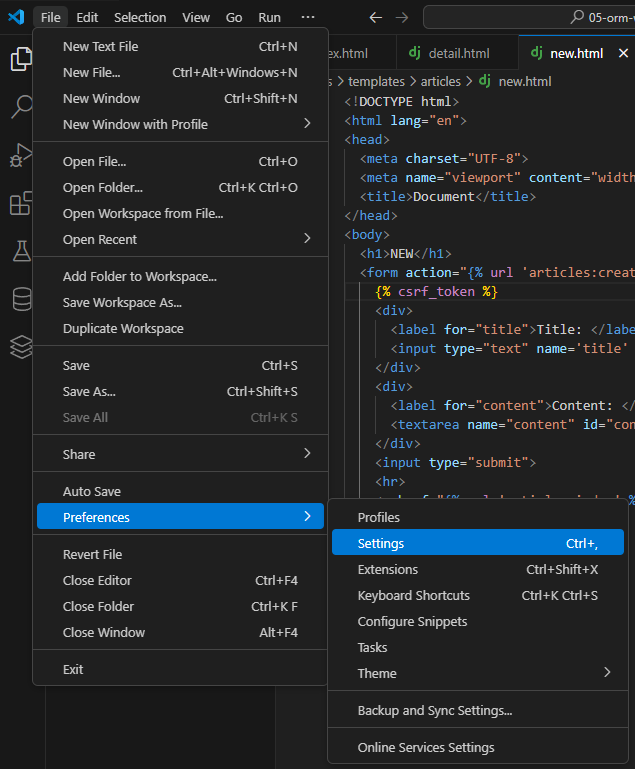This screenshot has height=769, width=635.
Task: Open Configure Snippets
Action: [478, 621]
